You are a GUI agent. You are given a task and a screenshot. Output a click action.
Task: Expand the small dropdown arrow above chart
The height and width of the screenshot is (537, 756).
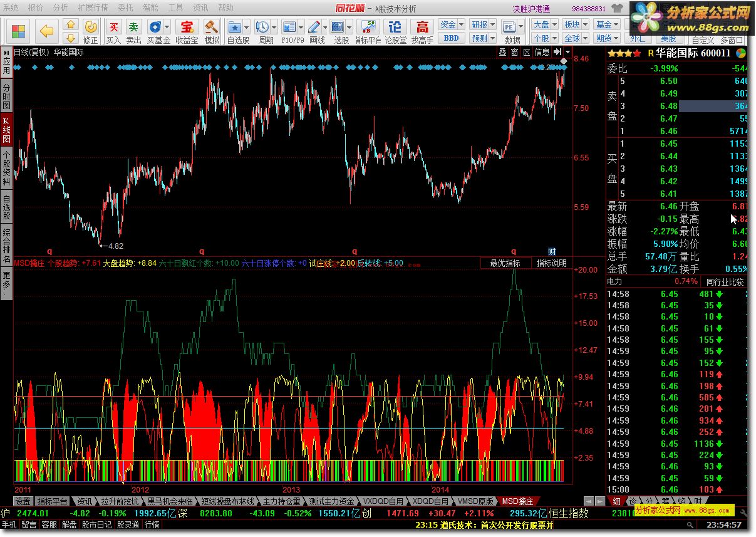pos(567,52)
